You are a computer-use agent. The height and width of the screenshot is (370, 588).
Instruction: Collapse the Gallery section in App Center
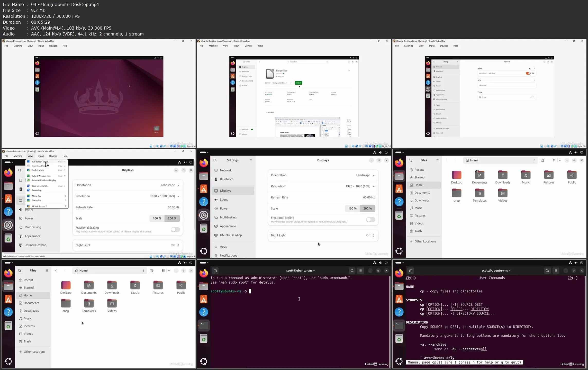point(267,112)
